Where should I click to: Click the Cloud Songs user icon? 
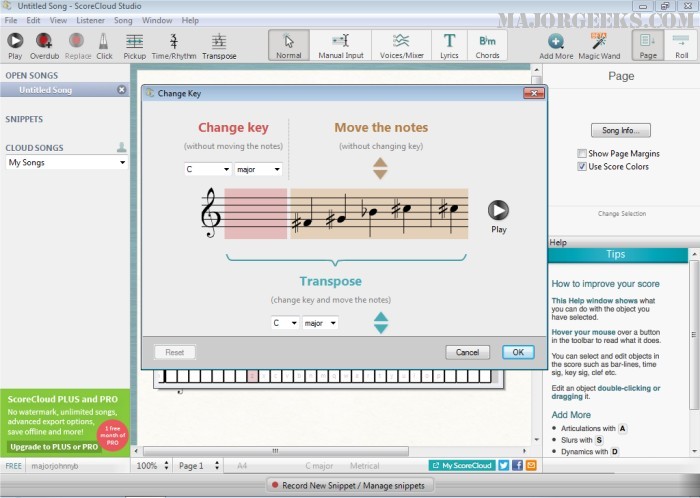[x=121, y=147]
